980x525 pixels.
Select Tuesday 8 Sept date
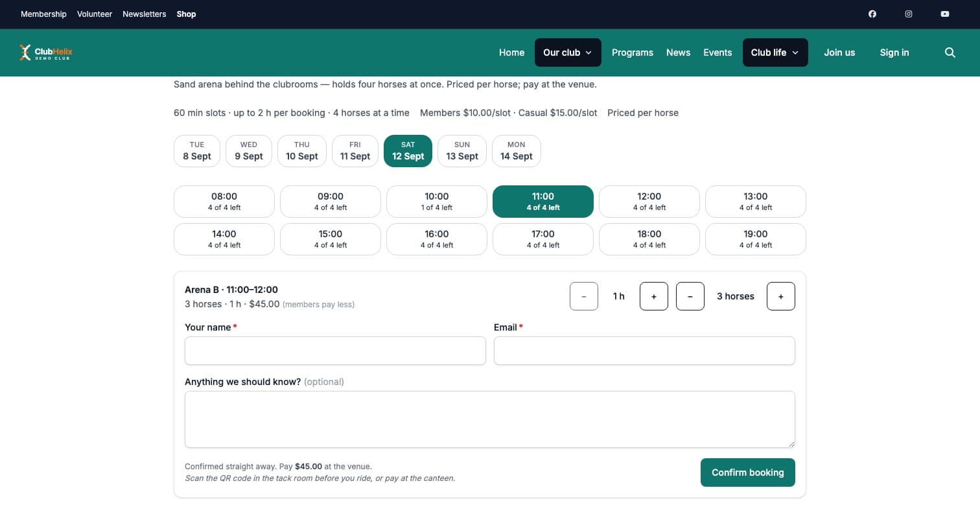[x=197, y=151]
